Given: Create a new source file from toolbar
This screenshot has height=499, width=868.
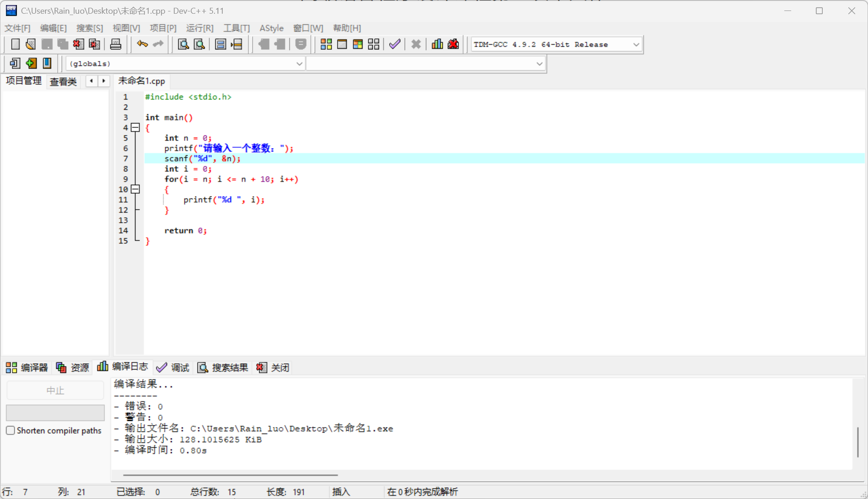Looking at the screenshot, I should (15, 44).
